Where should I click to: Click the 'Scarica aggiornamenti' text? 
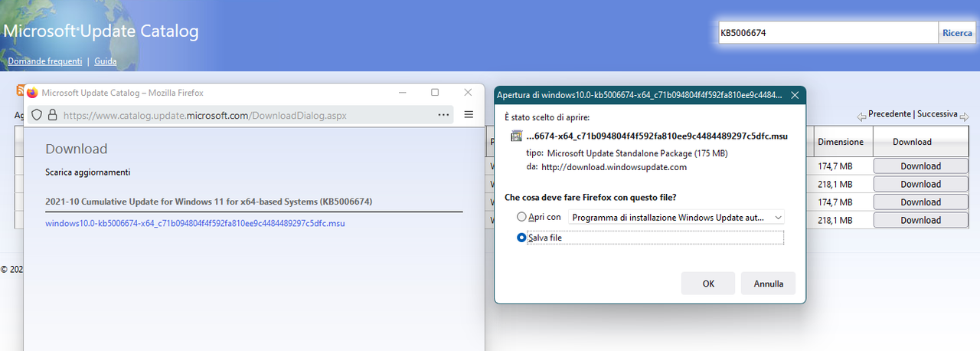click(87, 172)
